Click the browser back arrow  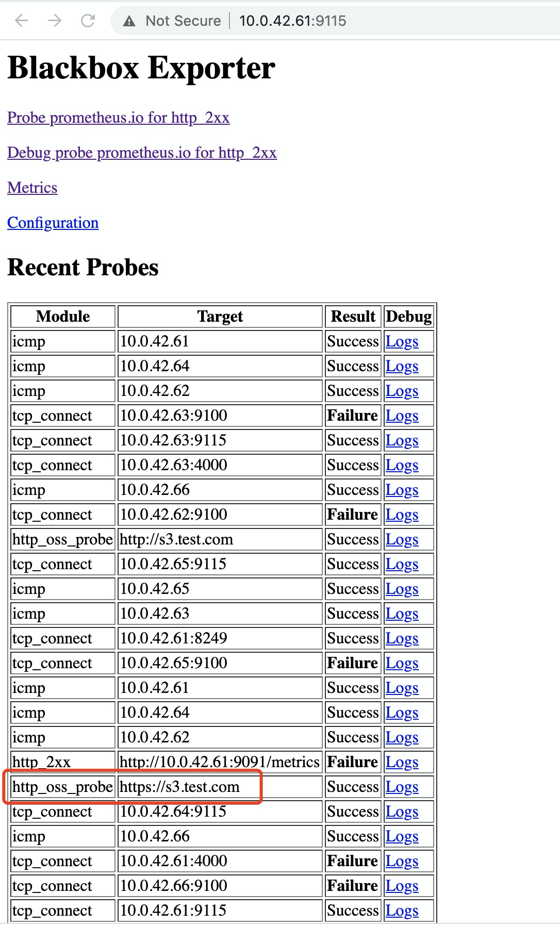22,21
